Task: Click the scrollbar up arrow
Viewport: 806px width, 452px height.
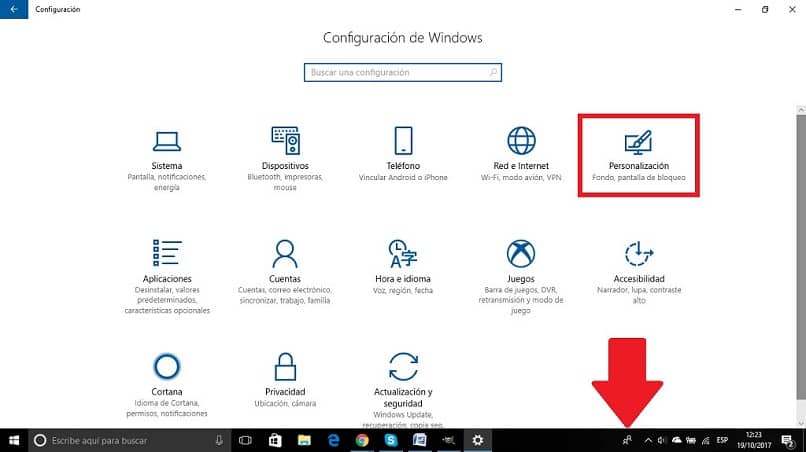Action: (x=801, y=110)
